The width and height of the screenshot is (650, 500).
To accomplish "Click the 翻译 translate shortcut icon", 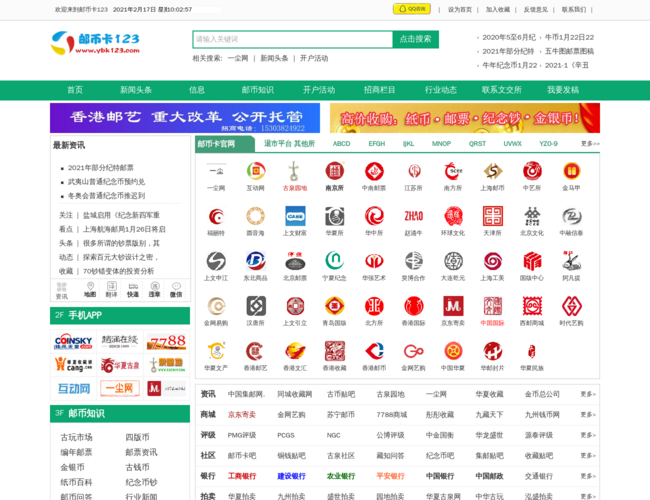I will pyautogui.click(x=112, y=289).
